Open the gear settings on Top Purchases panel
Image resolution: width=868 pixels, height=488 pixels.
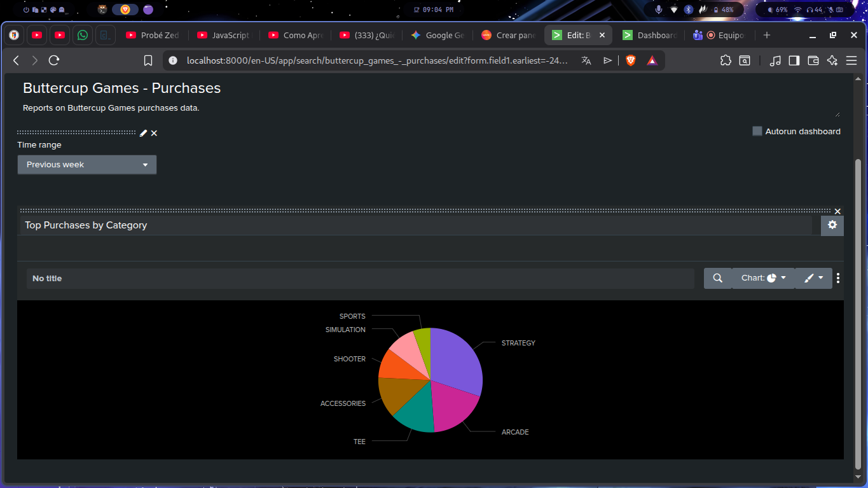point(832,225)
